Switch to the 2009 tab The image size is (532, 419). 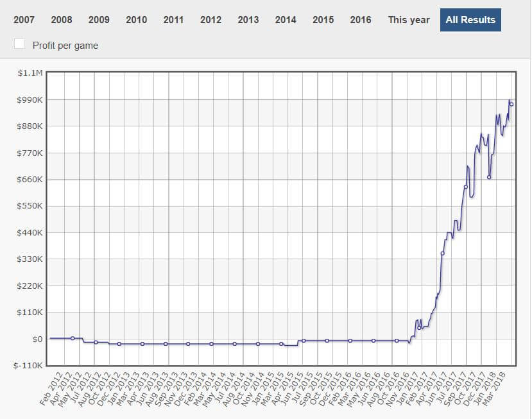pyautogui.click(x=99, y=20)
